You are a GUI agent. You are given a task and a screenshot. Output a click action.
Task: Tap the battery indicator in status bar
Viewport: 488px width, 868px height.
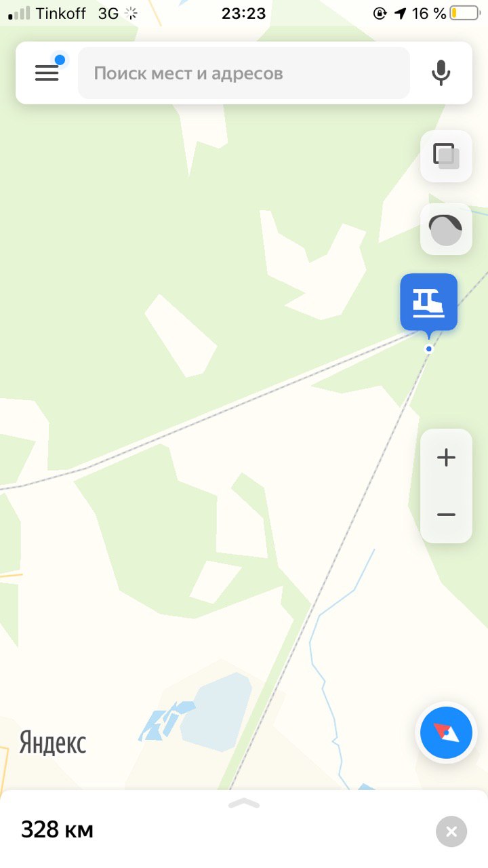464,13
